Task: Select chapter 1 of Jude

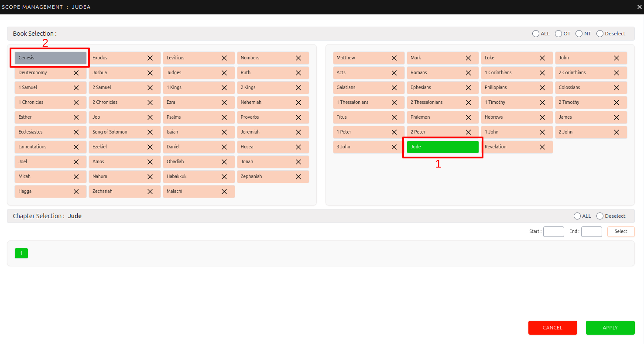Action: coord(21,254)
